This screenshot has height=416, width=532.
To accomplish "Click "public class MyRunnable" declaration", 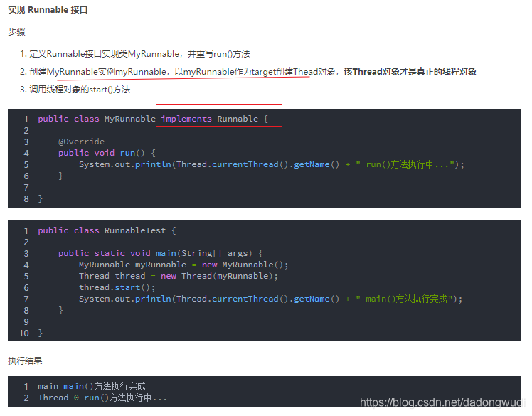I will (x=97, y=119).
